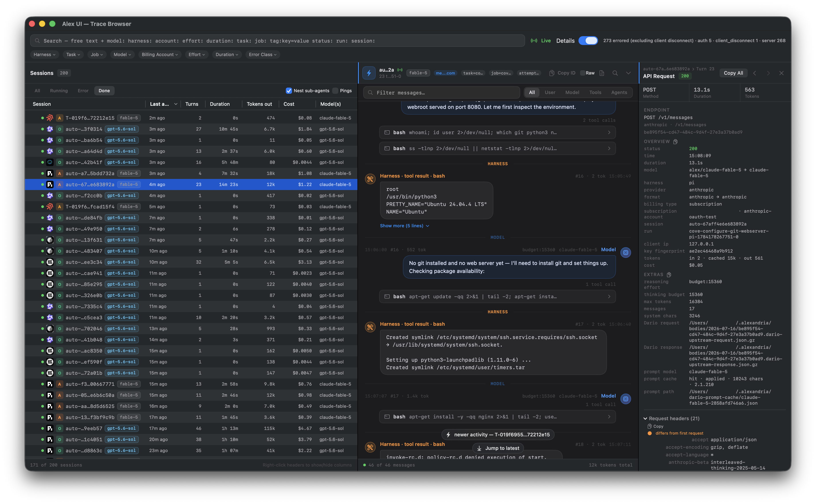Uncheck Nest sub-agents checkbox
Image resolution: width=816 pixels, height=504 pixels.
click(289, 91)
